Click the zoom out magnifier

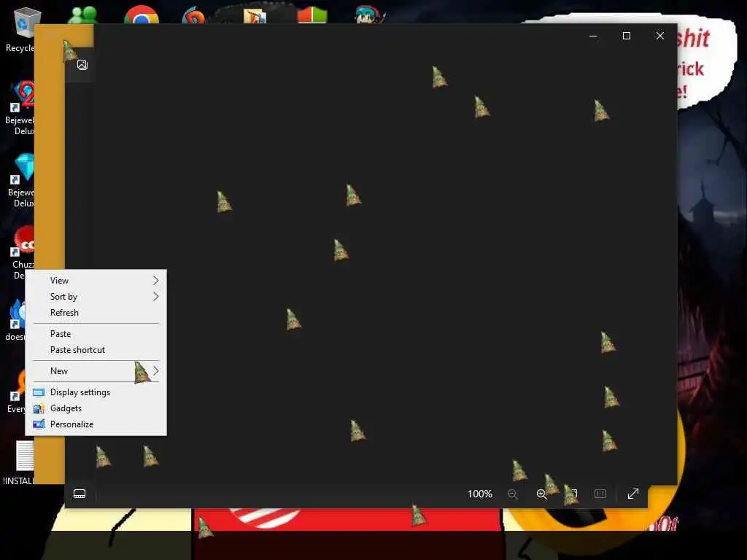pos(513,494)
